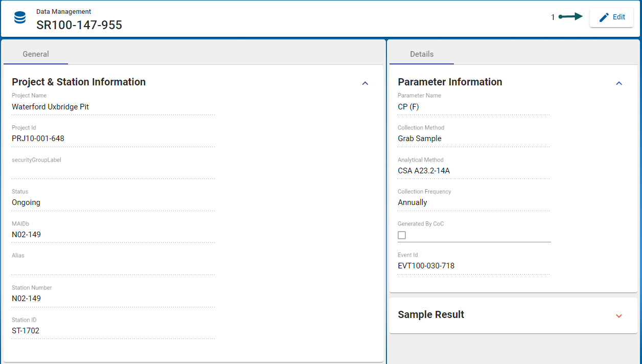Select the Project Id field PRJ10-001-648

[x=112, y=139]
